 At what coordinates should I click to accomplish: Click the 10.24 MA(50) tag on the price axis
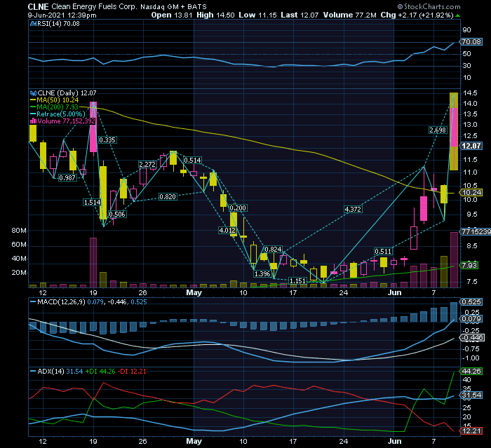(x=471, y=193)
